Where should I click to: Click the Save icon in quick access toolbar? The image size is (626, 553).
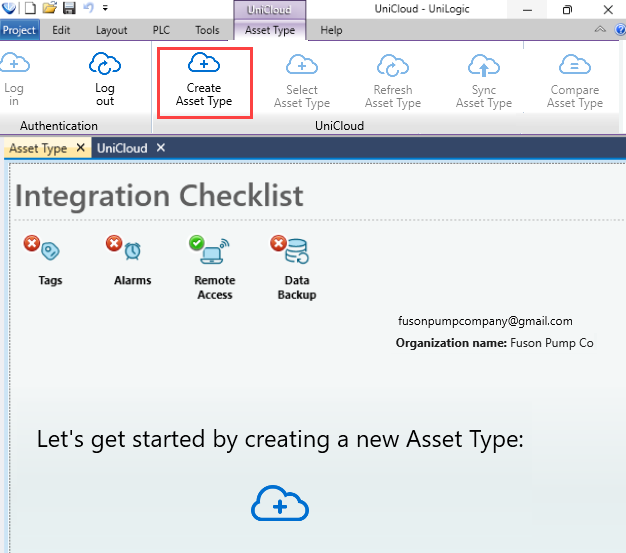point(67,9)
